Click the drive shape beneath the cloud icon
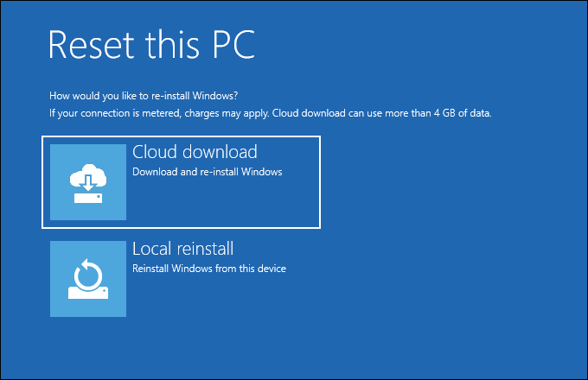588x380 pixels. tap(88, 198)
